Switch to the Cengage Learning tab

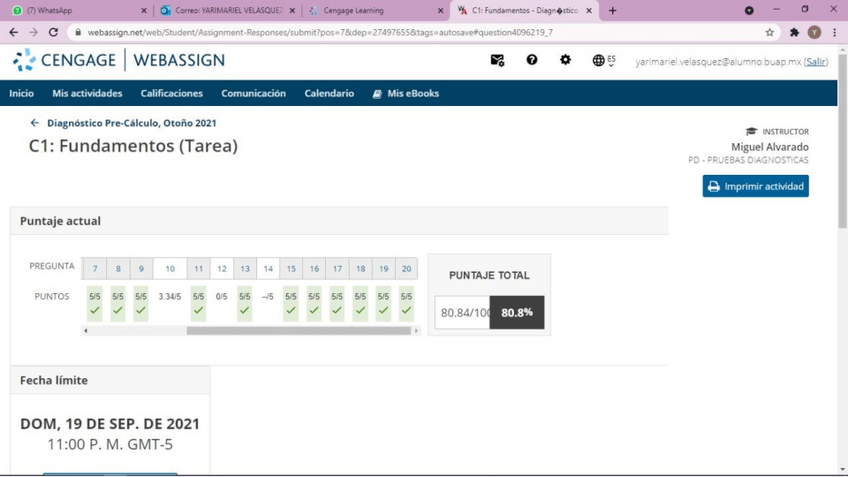tap(375, 10)
